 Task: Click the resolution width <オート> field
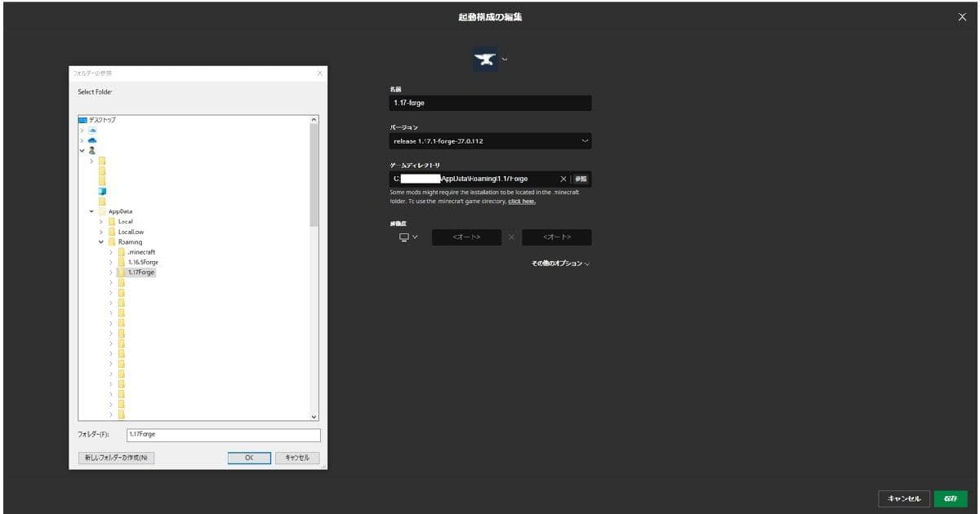point(466,237)
